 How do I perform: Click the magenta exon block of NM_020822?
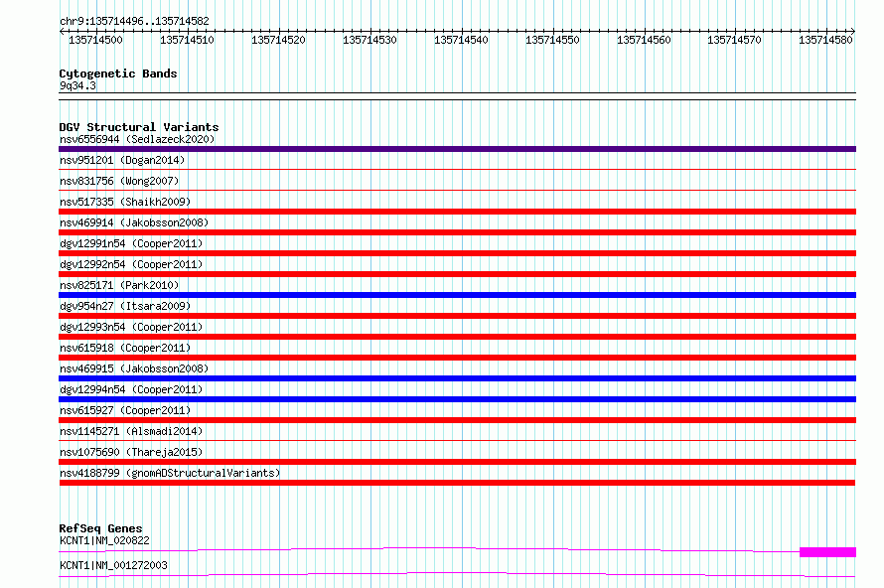pyautogui.click(x=827, y=552)
